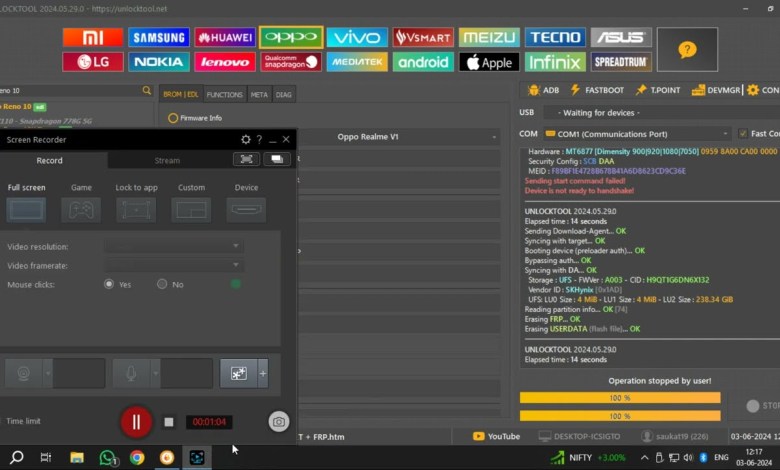Viewport: 780px width, 470px height.
Task: Take a screenshot with camera icon
Action: pyautogui.click(x=279, y=422)
